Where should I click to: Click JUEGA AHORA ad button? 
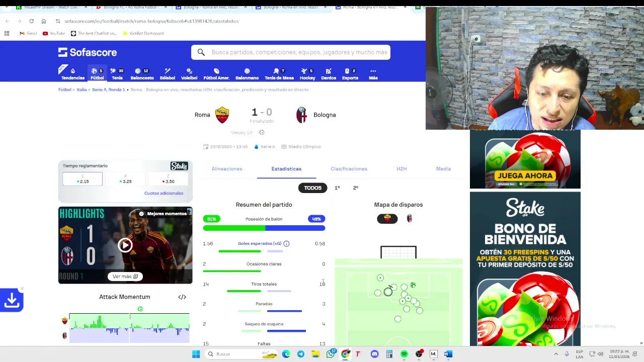525,175
